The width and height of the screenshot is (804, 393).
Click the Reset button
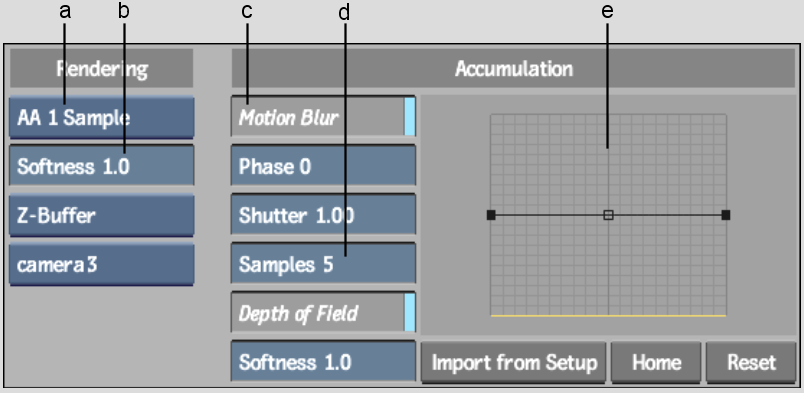pos(751,363)
